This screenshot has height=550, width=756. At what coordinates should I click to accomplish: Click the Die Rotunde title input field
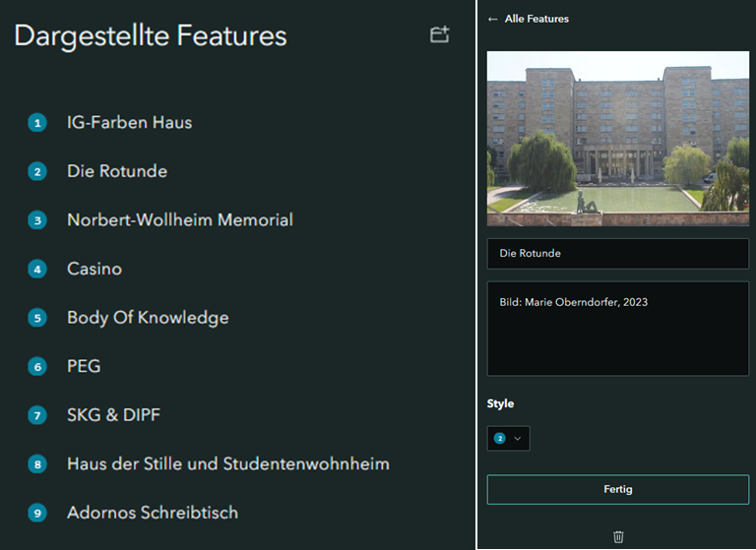coord(617,254)
